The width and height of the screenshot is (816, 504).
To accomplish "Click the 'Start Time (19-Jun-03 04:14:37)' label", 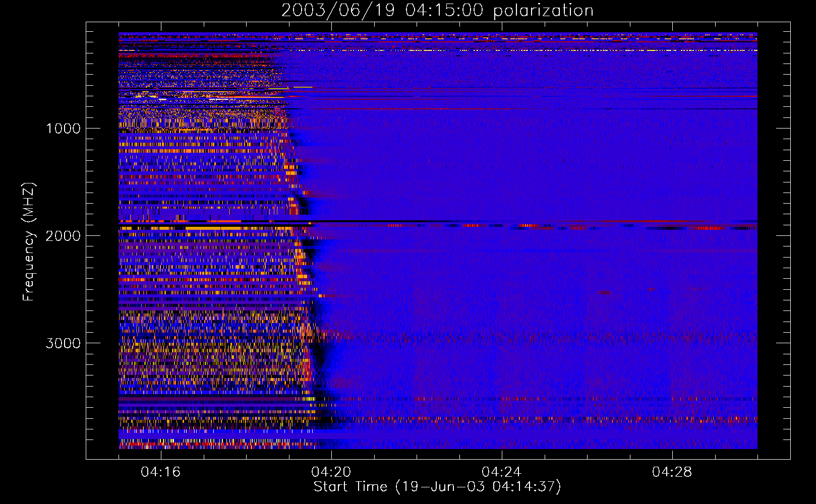I will click(x=437, y=487).
